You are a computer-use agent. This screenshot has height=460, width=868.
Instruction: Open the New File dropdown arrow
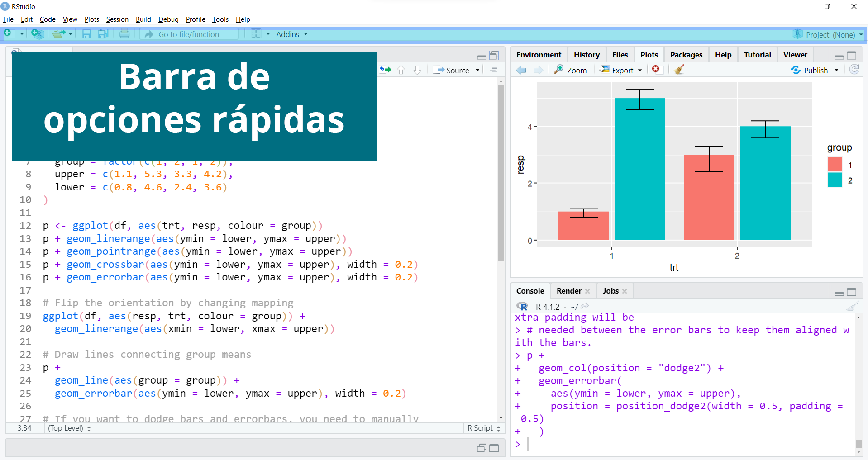(21, 34)
